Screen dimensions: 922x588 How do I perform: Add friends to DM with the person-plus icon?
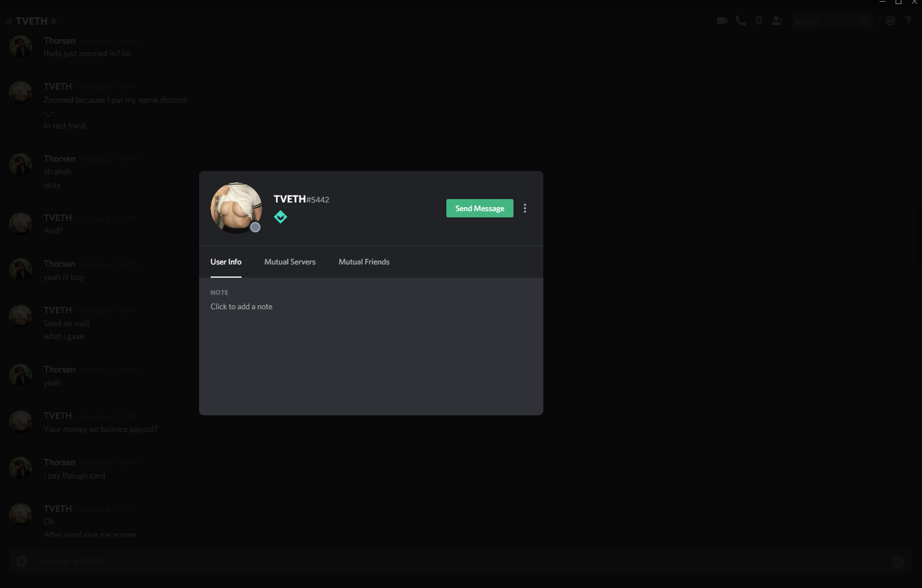pos(777,21)
